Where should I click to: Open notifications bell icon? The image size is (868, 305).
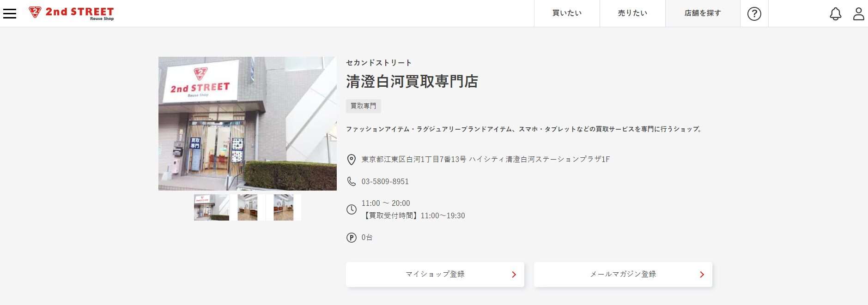[835, 14]
